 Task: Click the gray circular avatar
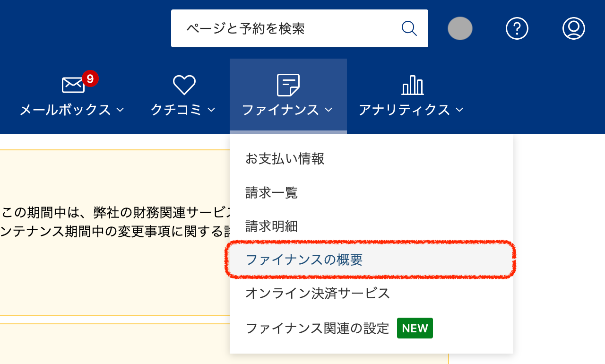coord(460,28)
